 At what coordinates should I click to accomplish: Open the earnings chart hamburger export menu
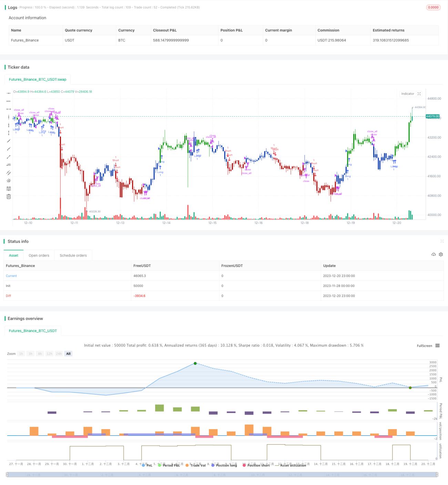pos(437,346)
